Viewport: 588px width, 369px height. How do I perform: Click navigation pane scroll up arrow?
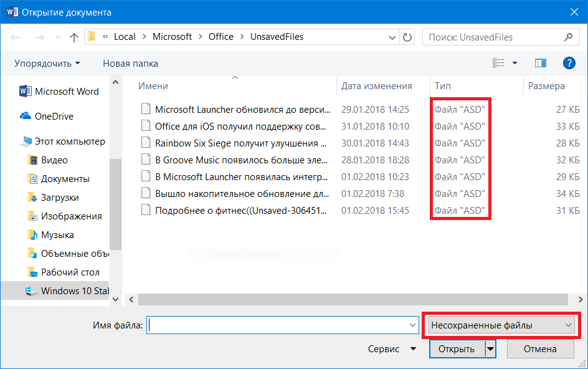[115, 82]
